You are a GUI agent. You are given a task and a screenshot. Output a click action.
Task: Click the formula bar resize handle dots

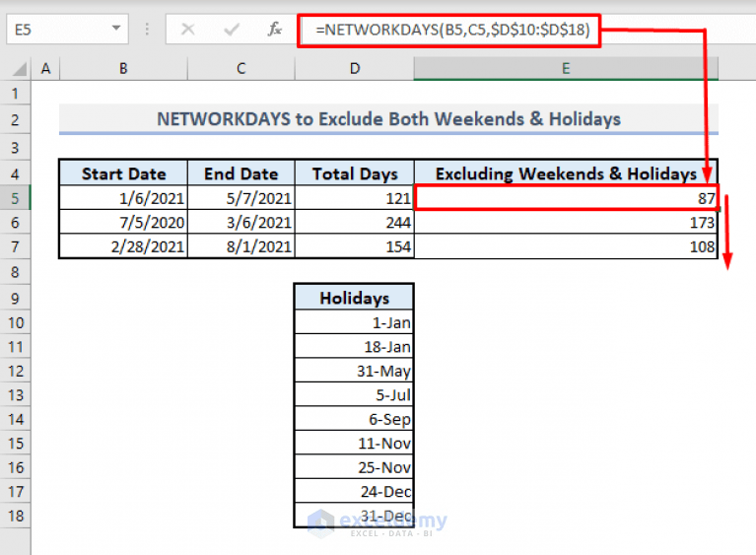click(147, 30)
